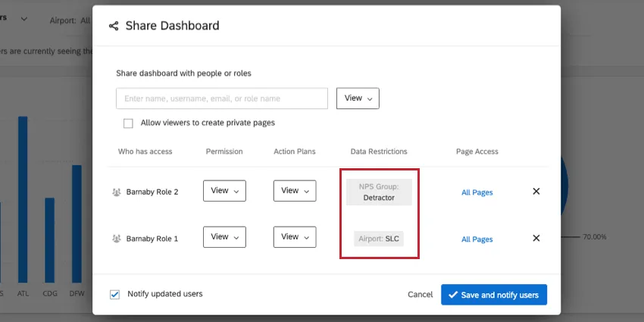This screenshot has height=322, width=644.
Task: Click the group icon next to Barnaby Role 1
Action: [x=116, y=239]
